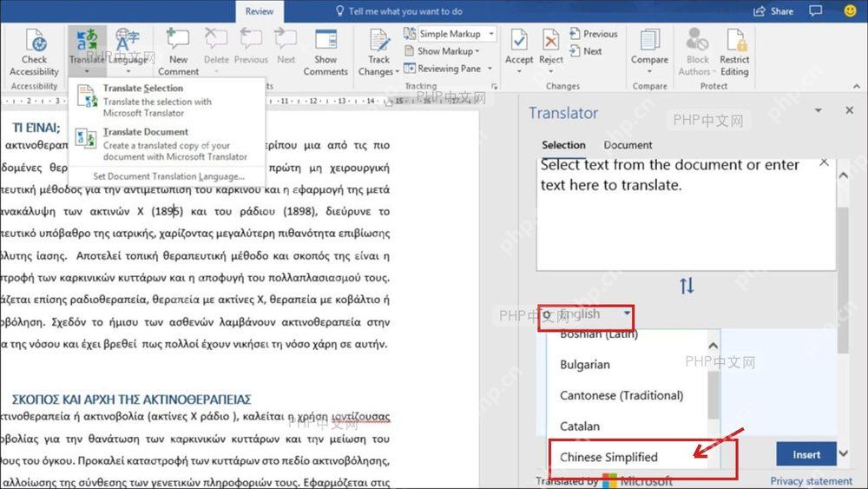Click the Translator pane scrollbar
868x489 pixels.
[843, 280]
